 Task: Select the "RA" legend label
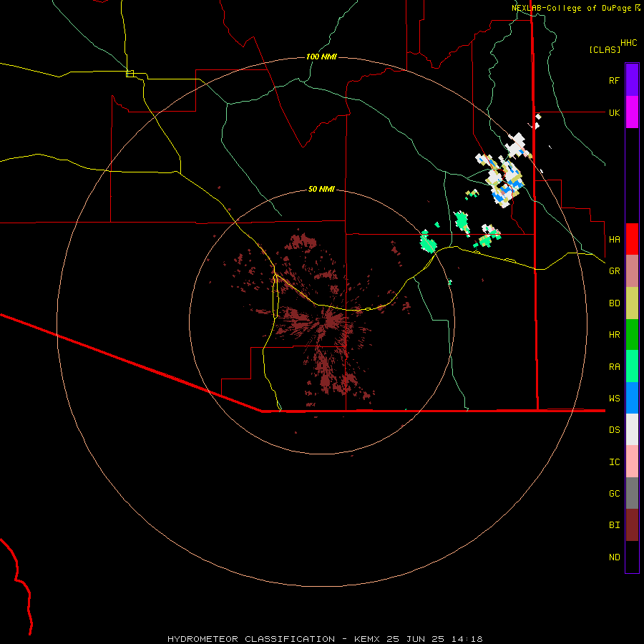point(614,366)
